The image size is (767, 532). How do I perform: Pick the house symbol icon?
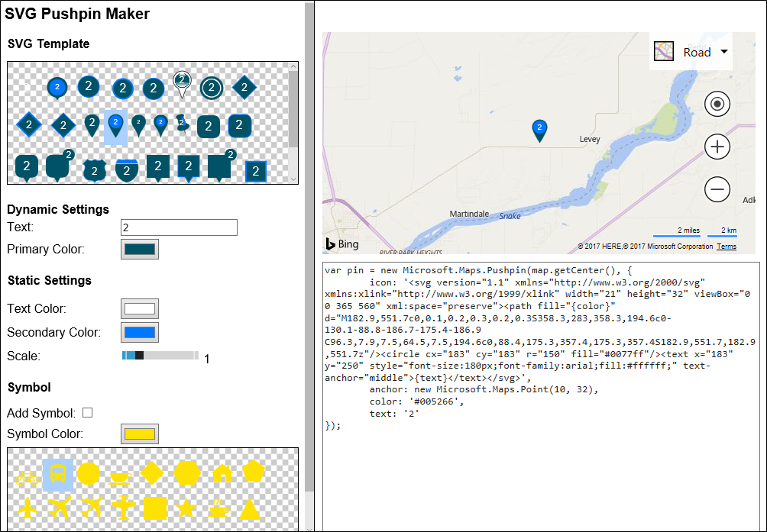click(222, 474)
